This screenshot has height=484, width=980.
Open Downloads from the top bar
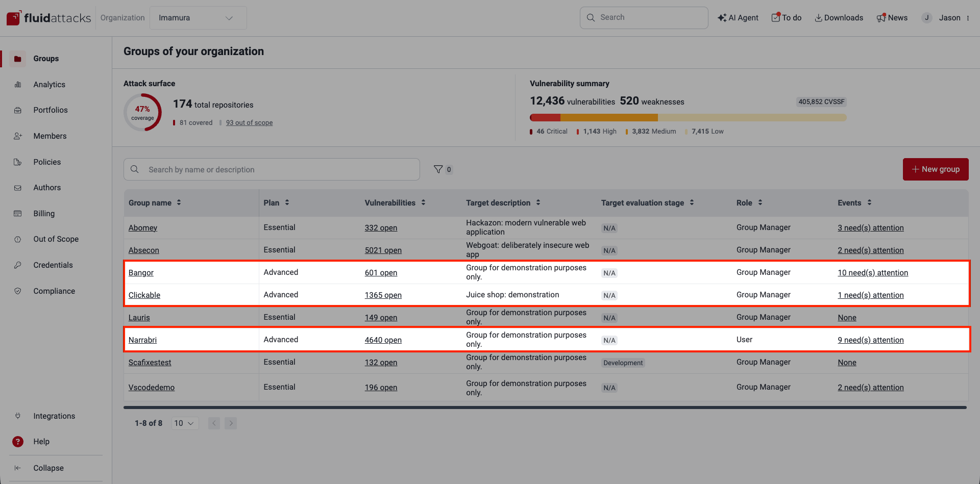pyautogui.click(x=839, y=17)
